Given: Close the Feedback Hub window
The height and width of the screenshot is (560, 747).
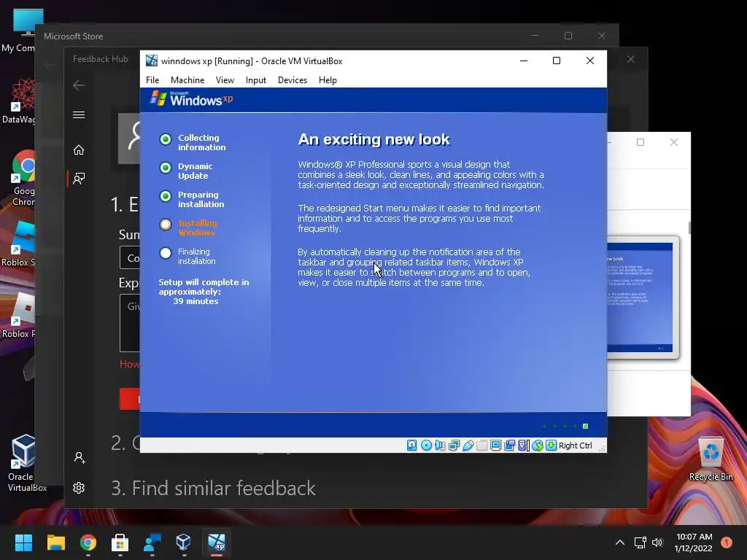Looking at the screenshot, I should [631, 59].
